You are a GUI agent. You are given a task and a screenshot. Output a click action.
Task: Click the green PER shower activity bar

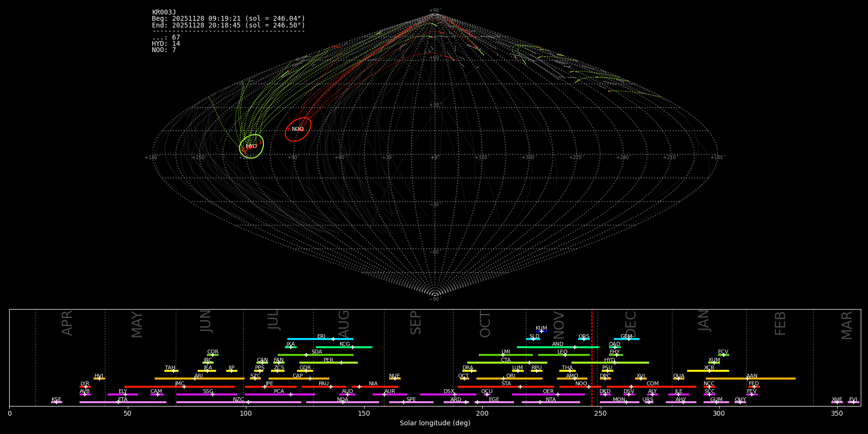tap(328, 363)
